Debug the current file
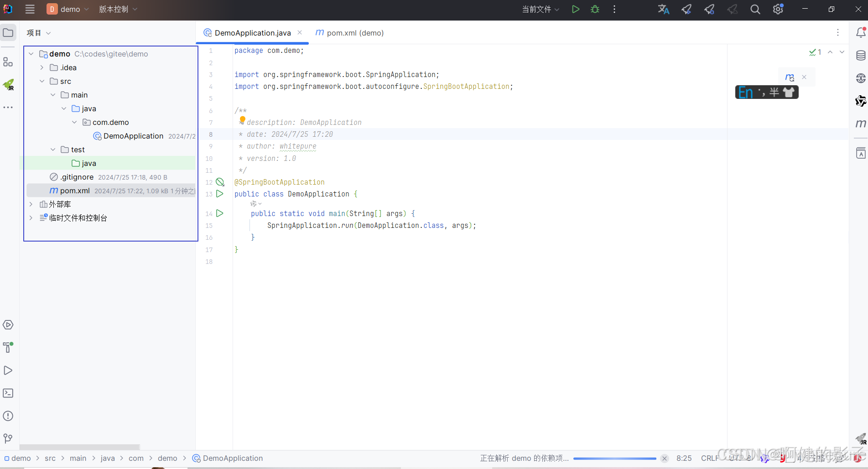Image resolution: width=868 pixels, height=469 pixels. (595, 9)
